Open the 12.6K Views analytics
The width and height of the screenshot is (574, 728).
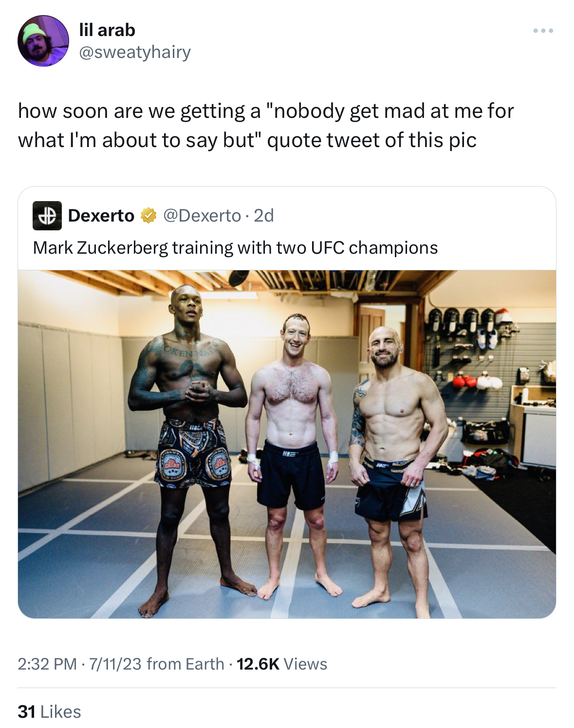click(282, 664)
